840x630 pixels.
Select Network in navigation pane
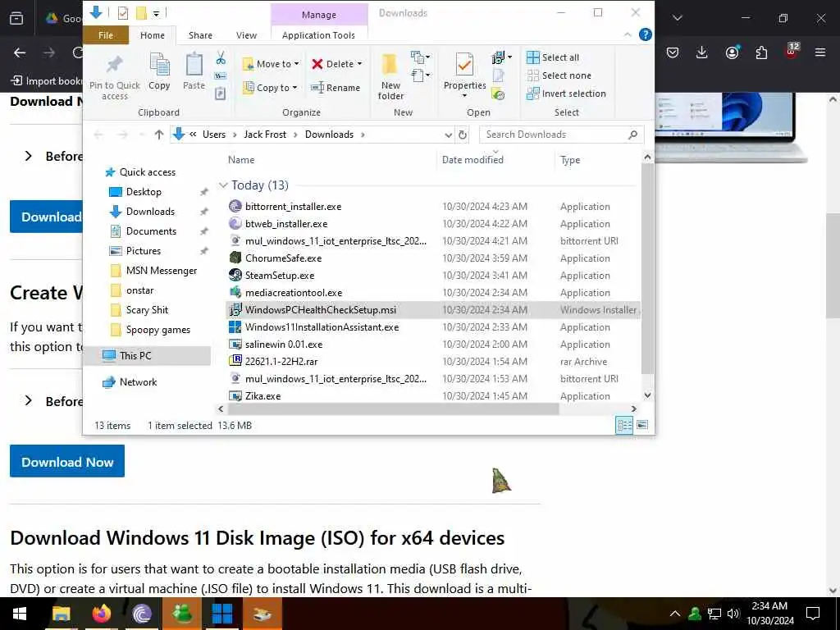(x=138, y=382)
